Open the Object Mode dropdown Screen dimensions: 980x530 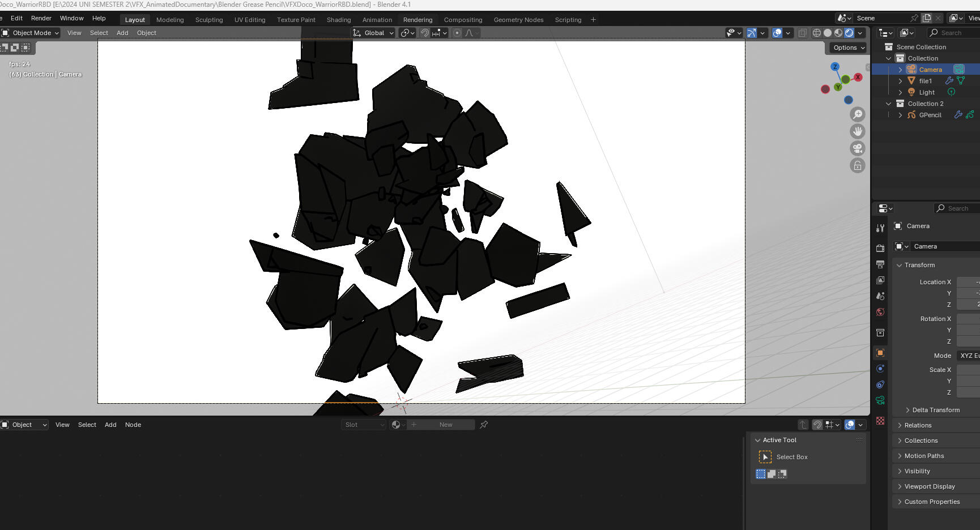[31, 33]
